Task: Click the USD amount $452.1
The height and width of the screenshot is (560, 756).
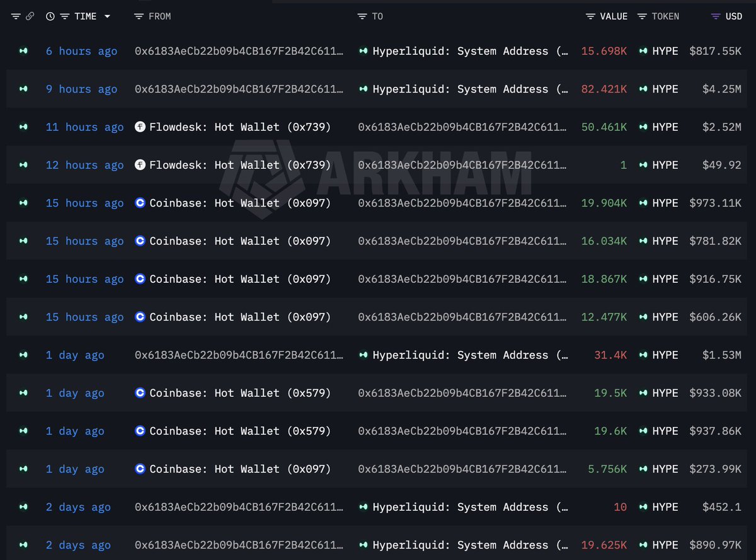Action: tap(722, 507)
